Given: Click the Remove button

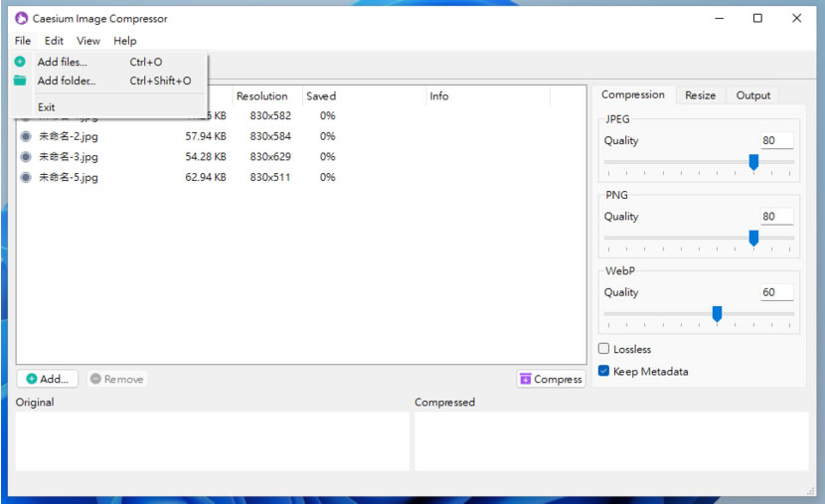Looking at the screenshot, I should point(117,379).
